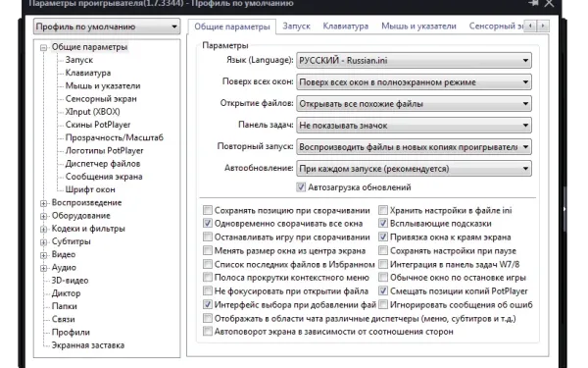Image resolution: width=588 pixels, height=368 pixels.
Task: Open the 'Автообновление' dropdown
Action: tap(414, 169)
